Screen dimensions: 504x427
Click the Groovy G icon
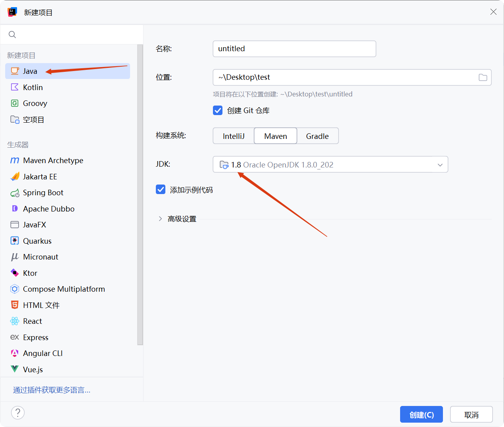(x=15, y=103)
